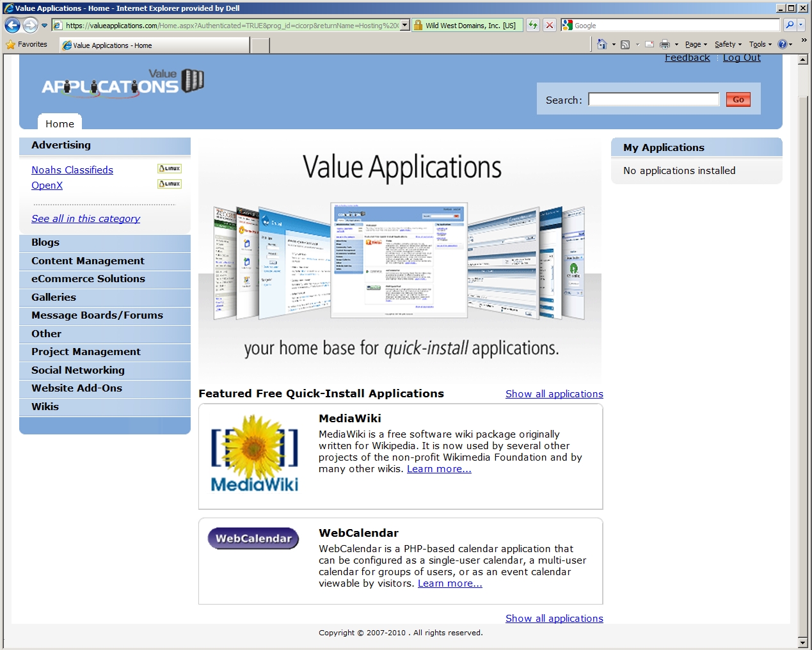The image size is (812, 650).
Task: Click Internet Explorer icon in title bar
Action: pyautogui.click(x=8, y=8)
